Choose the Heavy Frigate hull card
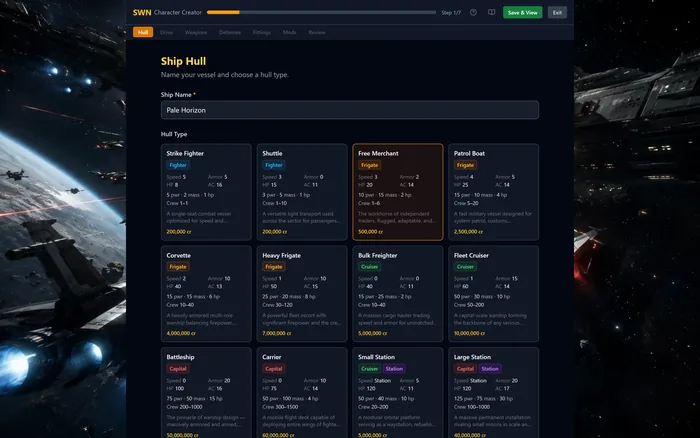 [302, 294]
